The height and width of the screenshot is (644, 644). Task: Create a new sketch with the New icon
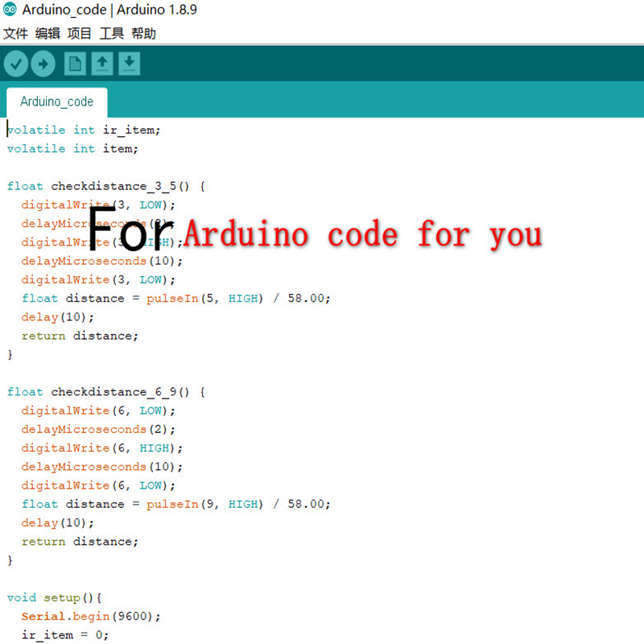[75, 64]
